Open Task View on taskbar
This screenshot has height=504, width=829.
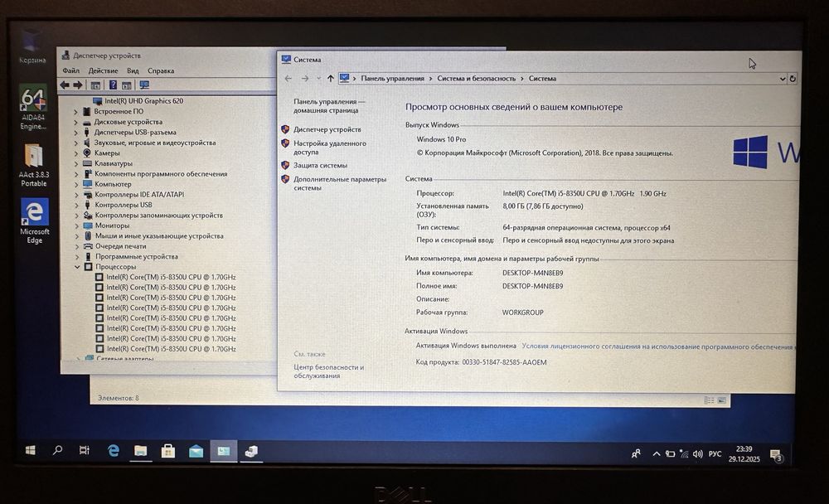tap(84, 450)
